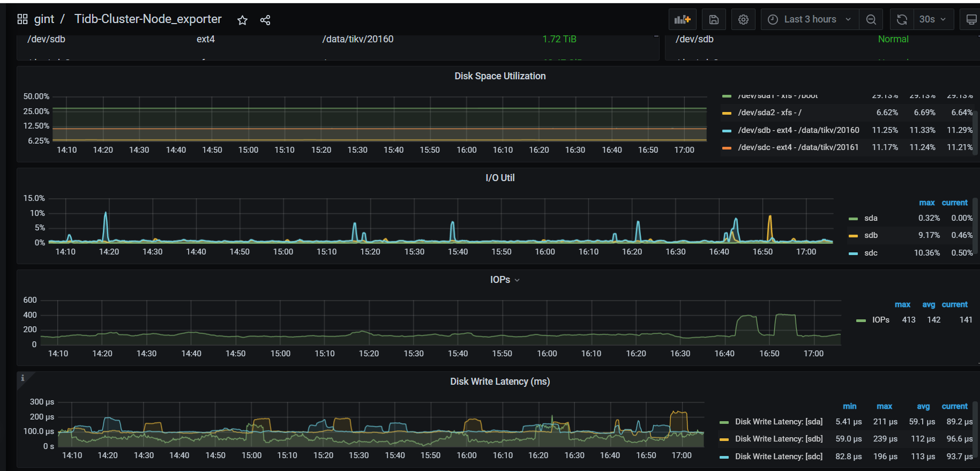Screen dimensions: 980x471
Task: Toggle Disk Write Latency: [sdb] series visibility
Action: 778,439
